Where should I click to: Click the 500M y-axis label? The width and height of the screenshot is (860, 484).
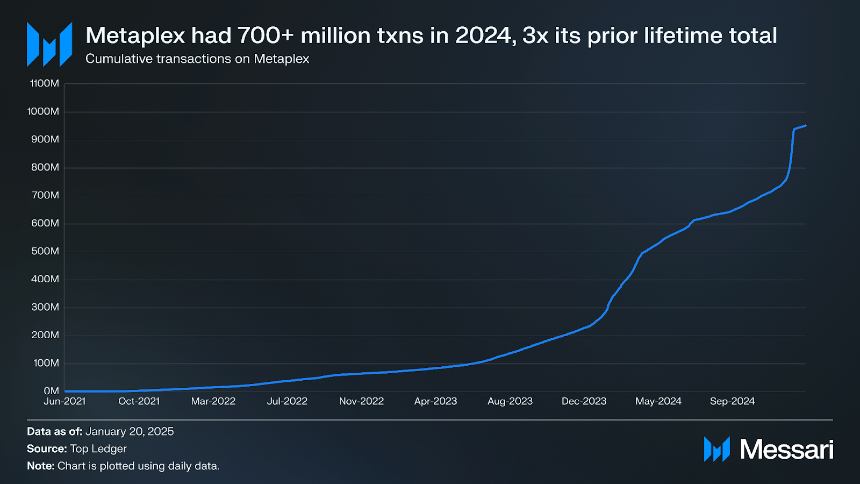click(45, 251)
